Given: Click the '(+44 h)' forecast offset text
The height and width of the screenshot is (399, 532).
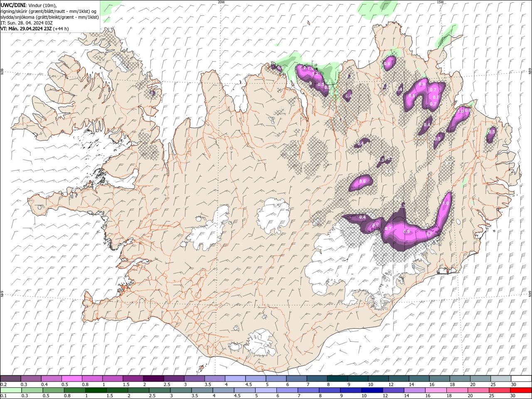Looking at the screenshot, I should coord(61,29).
